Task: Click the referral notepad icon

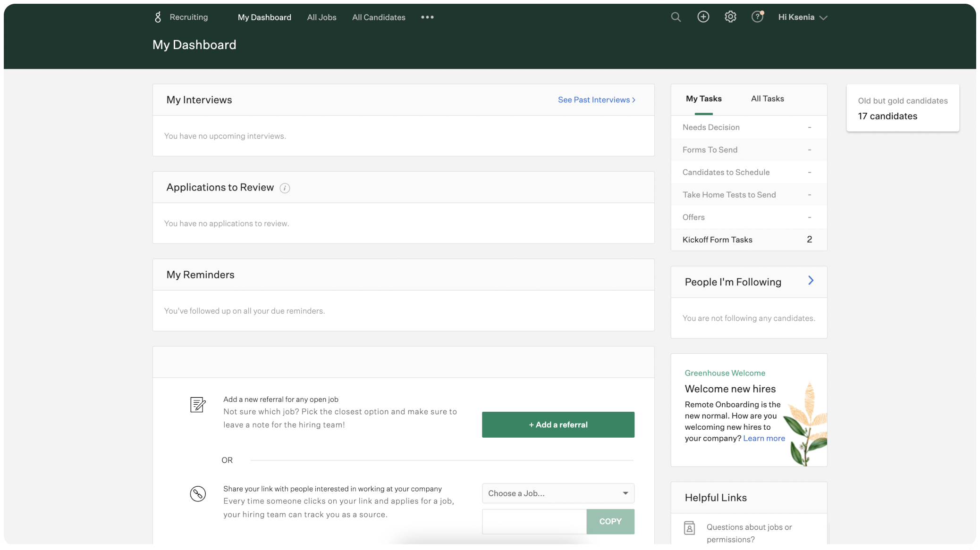Action: 198,405
